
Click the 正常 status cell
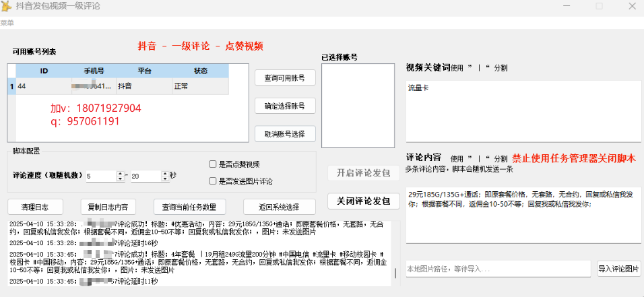[201, 86]
